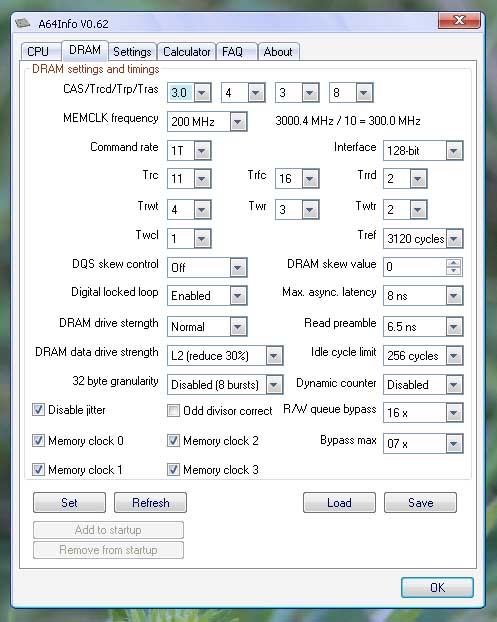Decrease DRAM skew value with down arrow

[x=454, y=271]
